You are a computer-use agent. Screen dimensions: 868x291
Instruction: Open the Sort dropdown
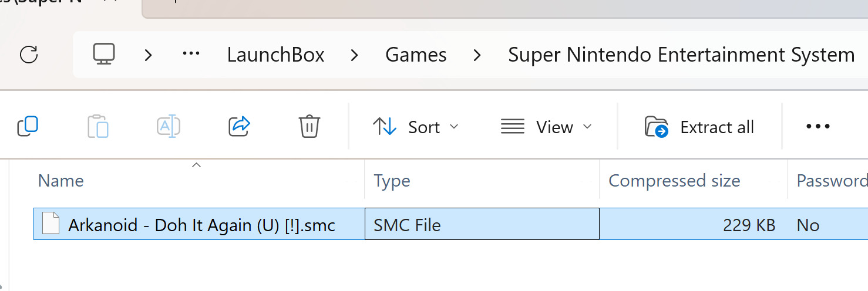click(416, 127)
